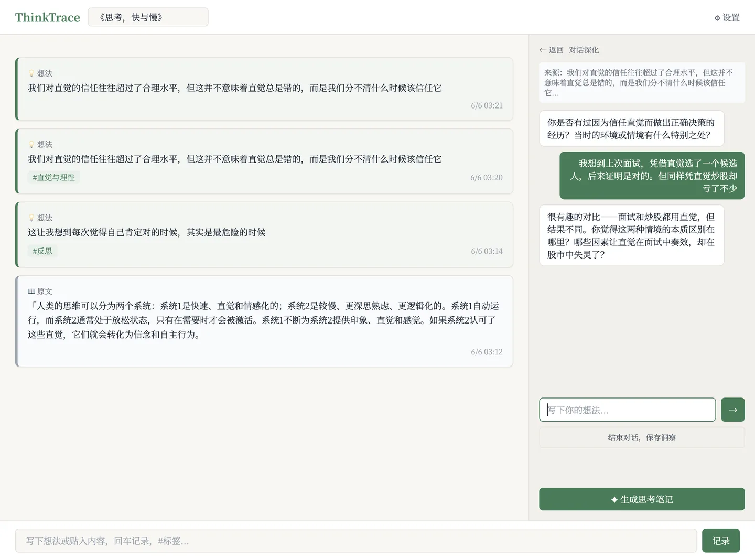
Task: Click the timestamp 6/6 03:20
Action: tap(487, 178)
